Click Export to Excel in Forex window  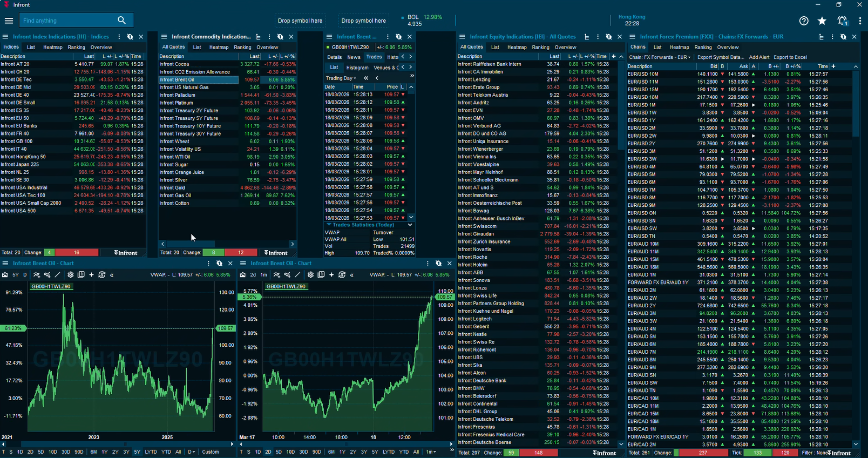(x=790, y=57)
